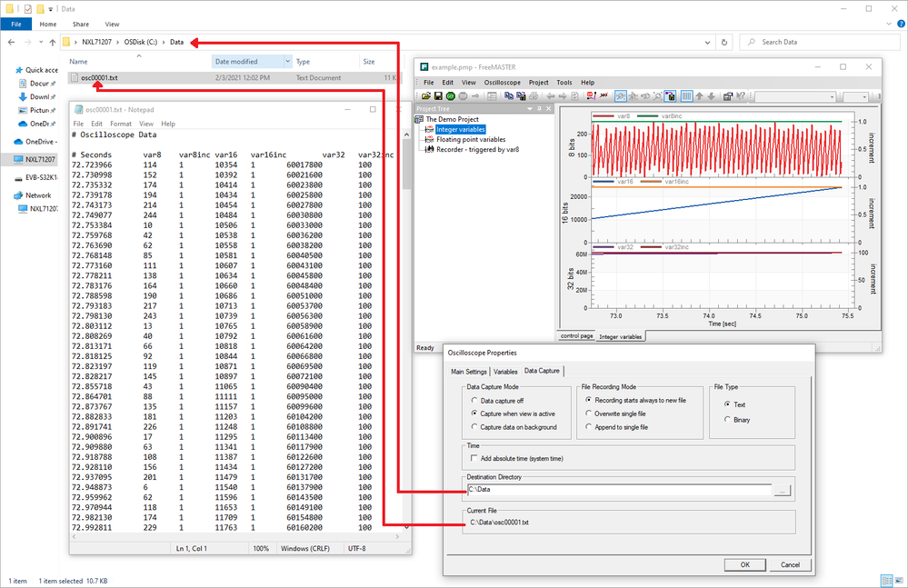
Task: Select 'Floating point variables' in the Project Tree
Action: tap(471, 139)
